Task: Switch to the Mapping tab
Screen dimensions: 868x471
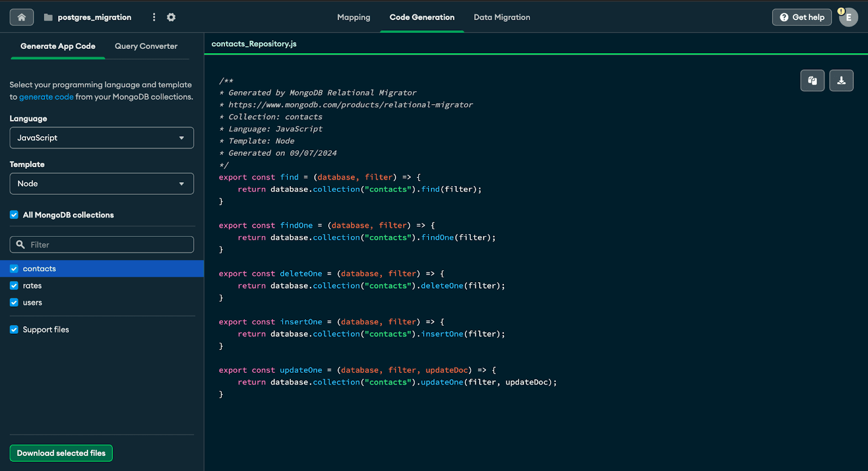Action: pyautogui.click(x=354, y=17)
